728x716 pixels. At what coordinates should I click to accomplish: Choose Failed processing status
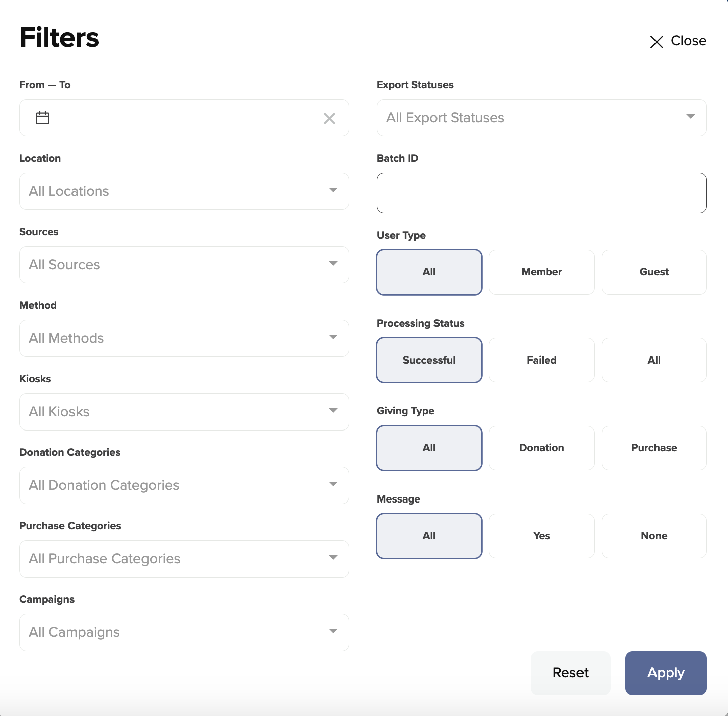tap(541, 360)
